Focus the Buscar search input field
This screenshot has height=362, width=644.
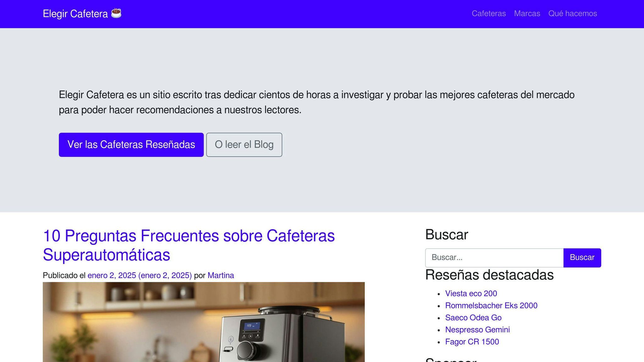494,258
